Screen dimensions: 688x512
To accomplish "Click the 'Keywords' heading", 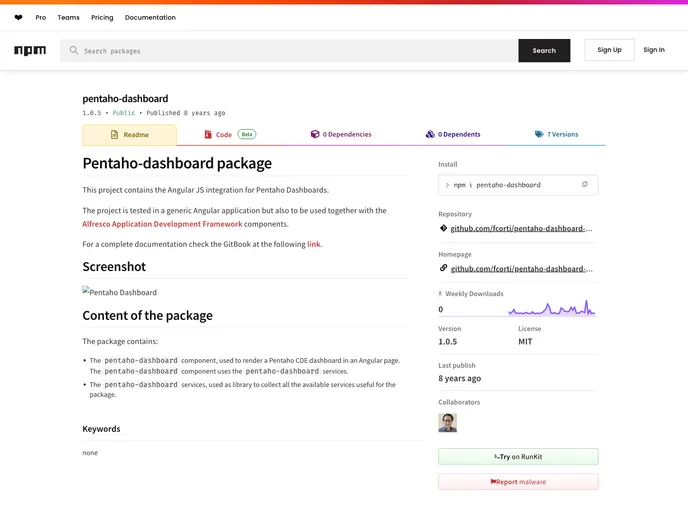I will click(x=101, y=429).
